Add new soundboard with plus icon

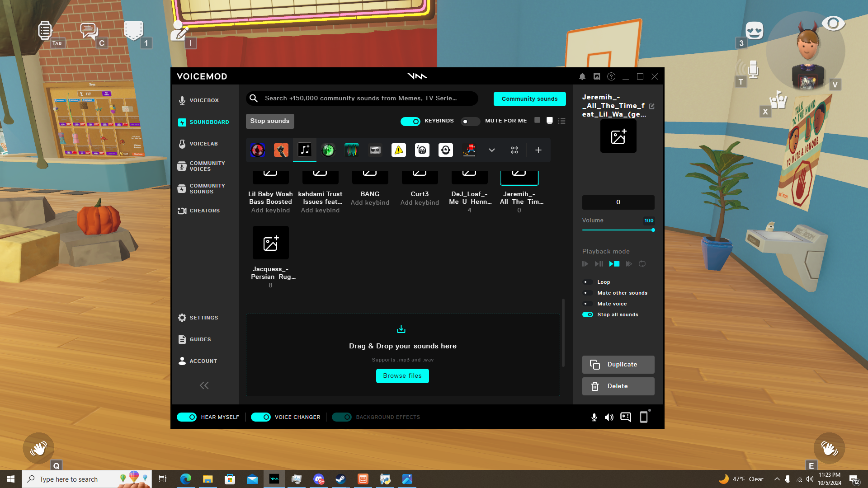point(538,150)
